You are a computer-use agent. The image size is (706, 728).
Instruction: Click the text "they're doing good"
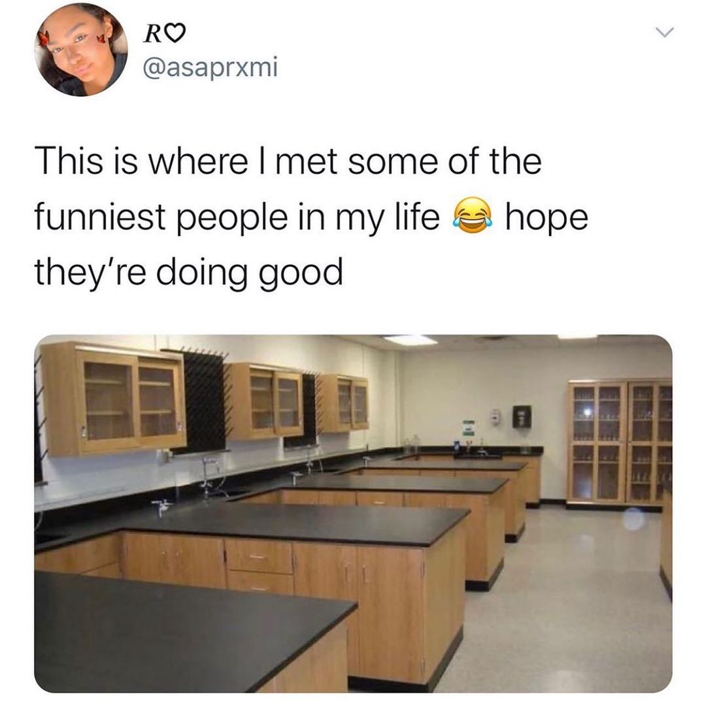[x=188, y=272]
